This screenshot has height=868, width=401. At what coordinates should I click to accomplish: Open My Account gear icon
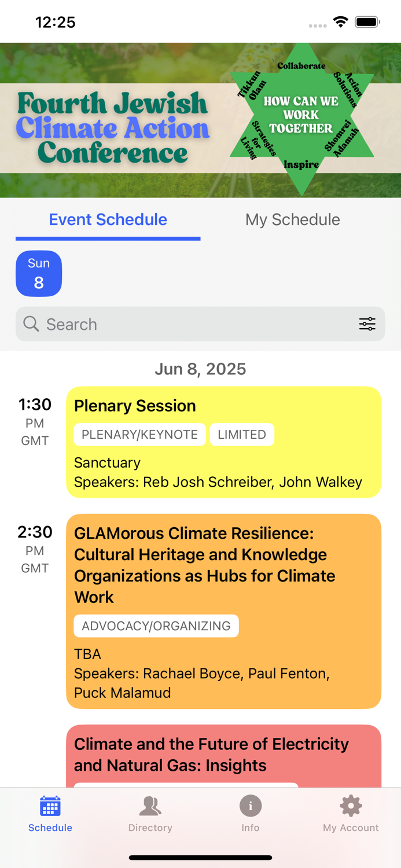(x=350, y=805)
